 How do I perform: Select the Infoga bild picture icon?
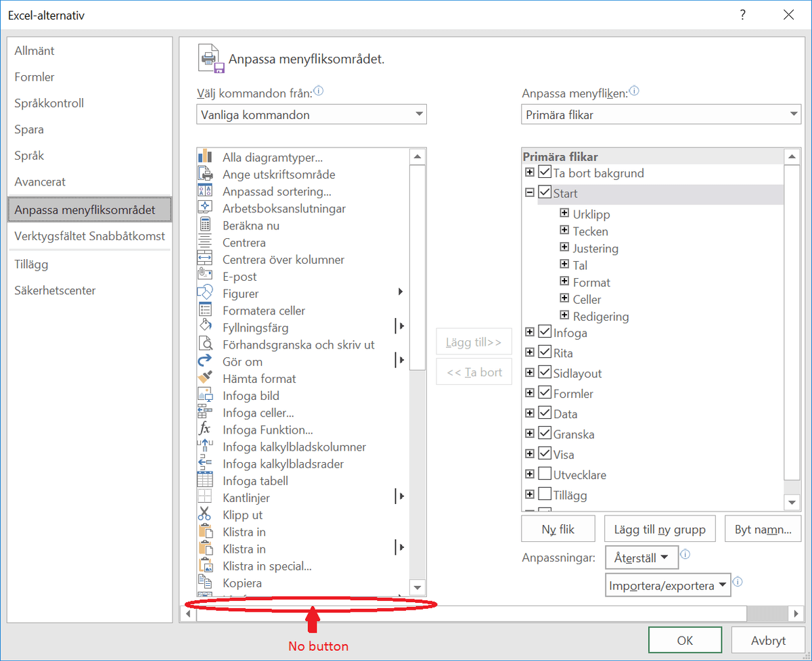coord(205,395)
